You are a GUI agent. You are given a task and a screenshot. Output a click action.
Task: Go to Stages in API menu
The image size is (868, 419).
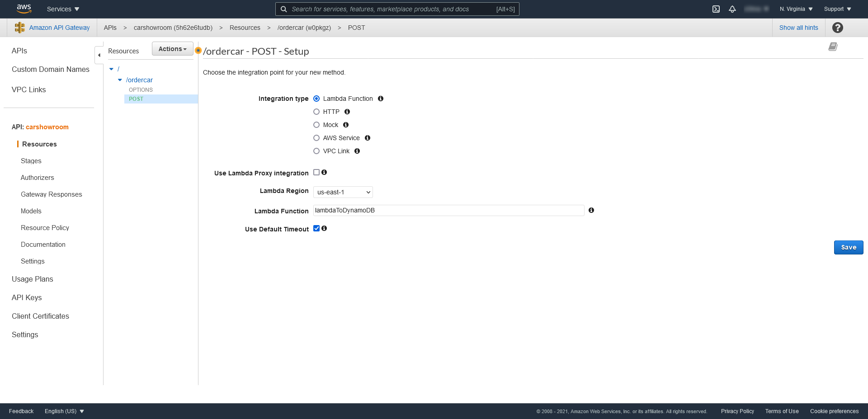click(x=31, y=161)
